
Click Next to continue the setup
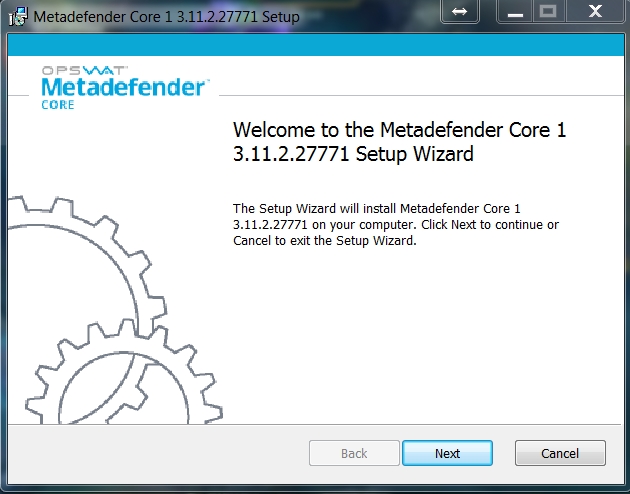[x=447, y=453]
